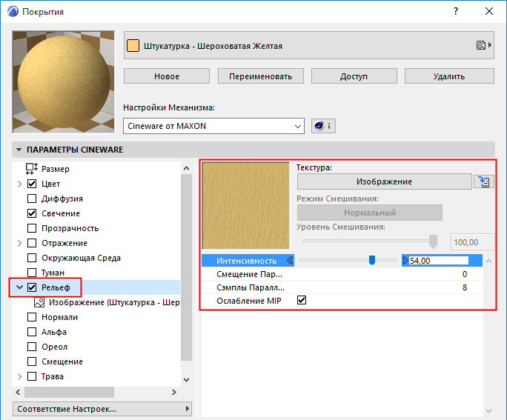
Task: Enable the Нормали checkbox
Action: click(32, 317)
